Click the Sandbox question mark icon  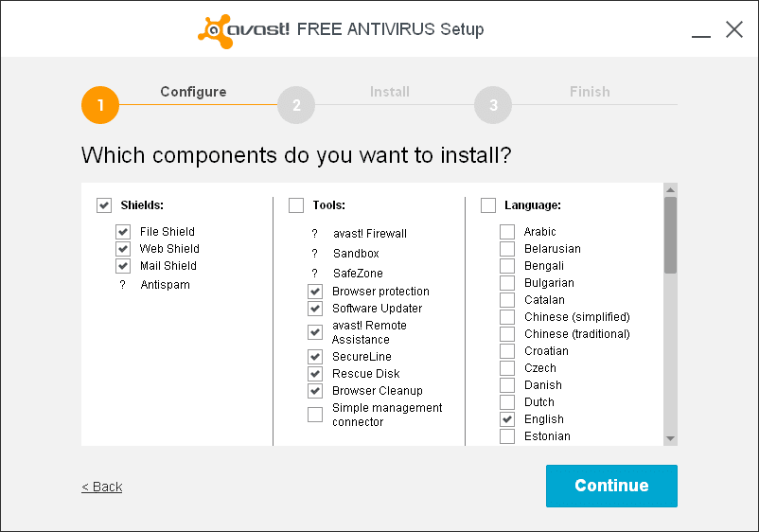pyautogui.click(x=314, y=254)
